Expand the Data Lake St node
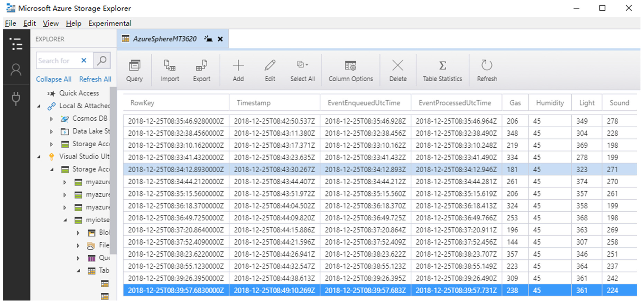The height and width of the screenshot is (304, 644). (x=52, y=132)
